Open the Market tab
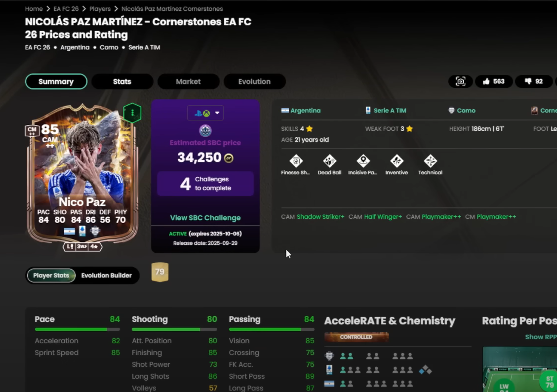557x392 pixels. (x=188, y=81)
